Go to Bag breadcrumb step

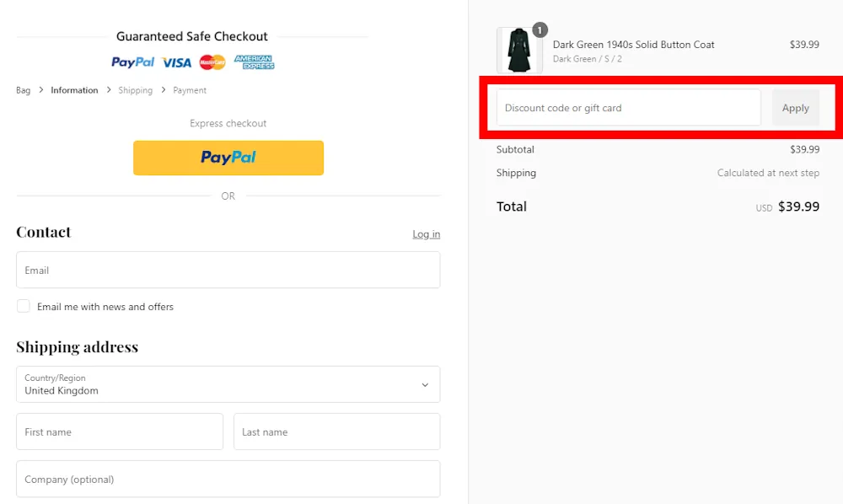pos(23,90)
